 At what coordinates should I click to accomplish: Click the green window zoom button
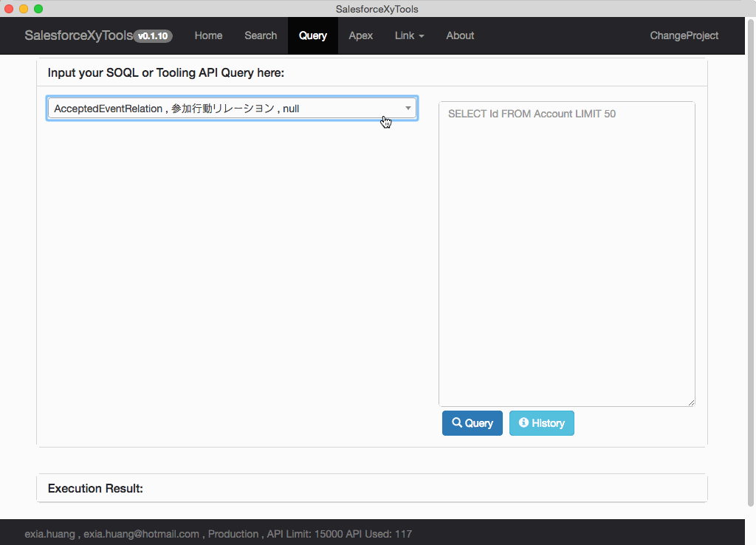38,9
